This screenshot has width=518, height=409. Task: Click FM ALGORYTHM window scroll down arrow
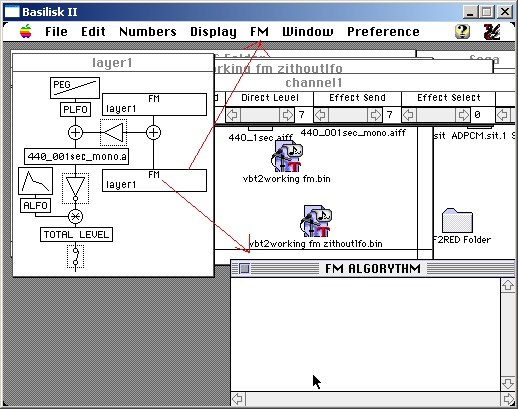(508, 383)
